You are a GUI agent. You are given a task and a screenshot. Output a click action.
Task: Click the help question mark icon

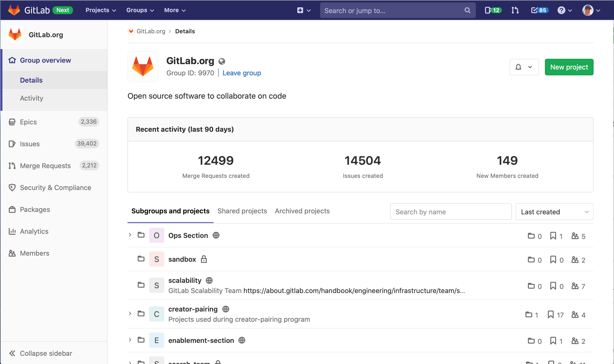coord(562,10)
